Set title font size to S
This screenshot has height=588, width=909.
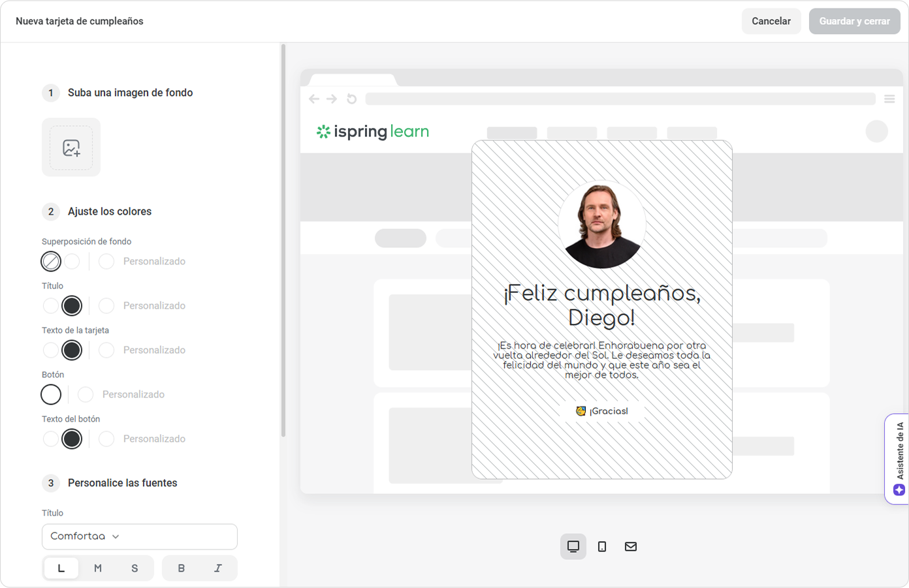click(135, 568)
